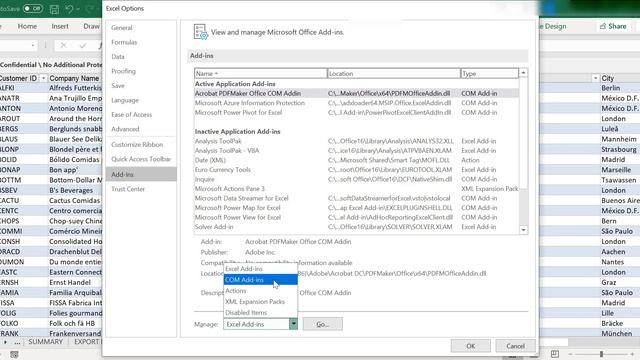Click the Save icon in title bar

coord(54,9)
